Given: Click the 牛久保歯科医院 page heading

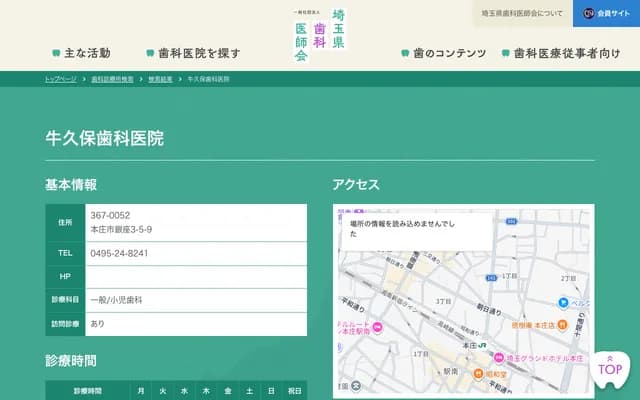Looking at the screenshot, I should (x=104, y=138).
